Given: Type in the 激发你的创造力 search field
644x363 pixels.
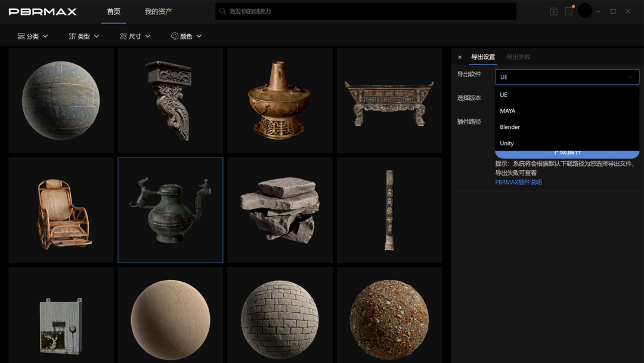Looking at the screenshot, I should coord(370,11).
